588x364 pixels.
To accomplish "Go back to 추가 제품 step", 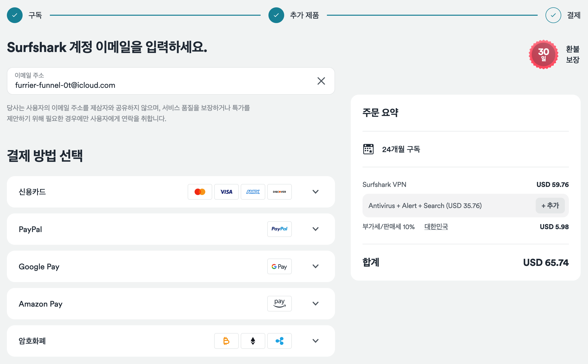I will pyautogui.click(x=276, y=15).
